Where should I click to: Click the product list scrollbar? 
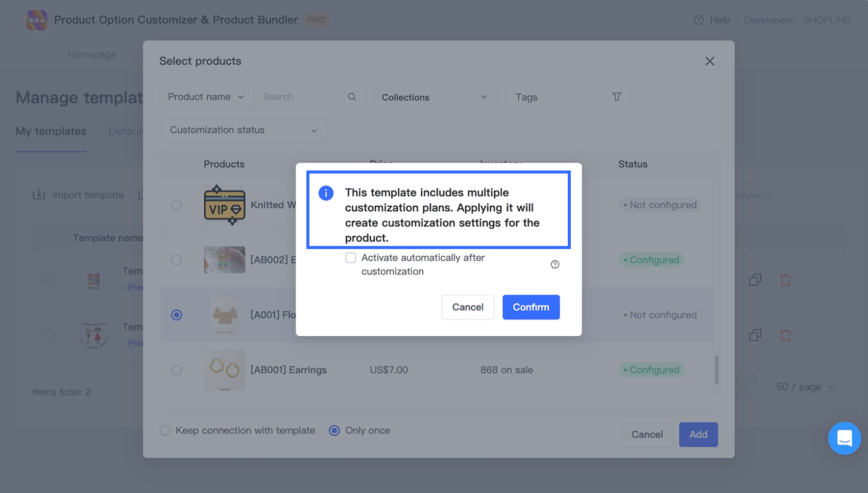716,369
